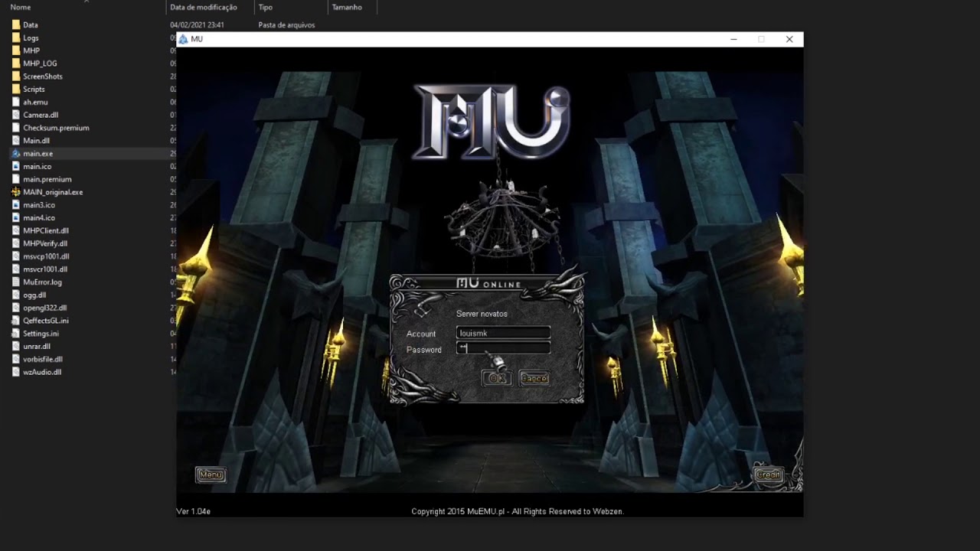Image resolution: width=980 pixels, height=551 pixels.
Task: Click the MU window title icon
Action: pyautogui.click(x=183, y=39)
